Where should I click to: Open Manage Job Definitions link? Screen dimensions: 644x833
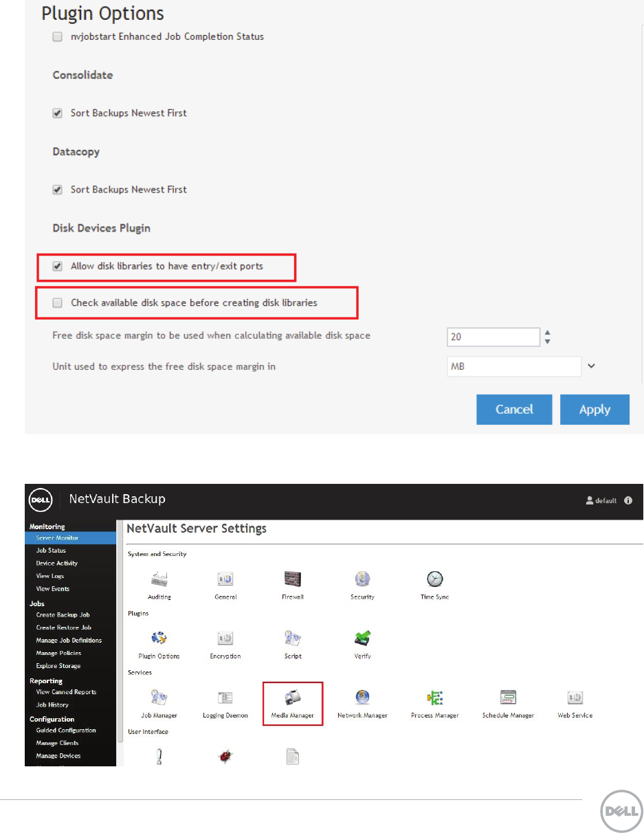pyautogui.click(x=69, y=641)
